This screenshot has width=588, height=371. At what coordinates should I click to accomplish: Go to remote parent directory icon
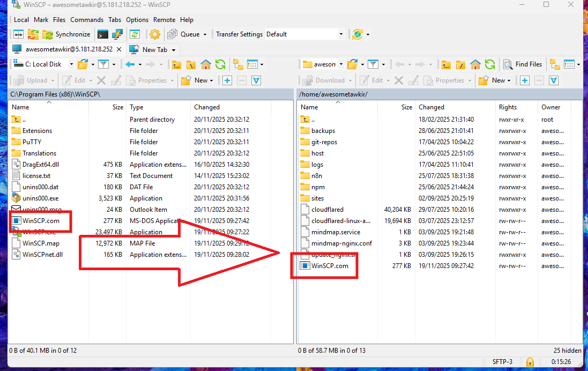tap(446, 64)
